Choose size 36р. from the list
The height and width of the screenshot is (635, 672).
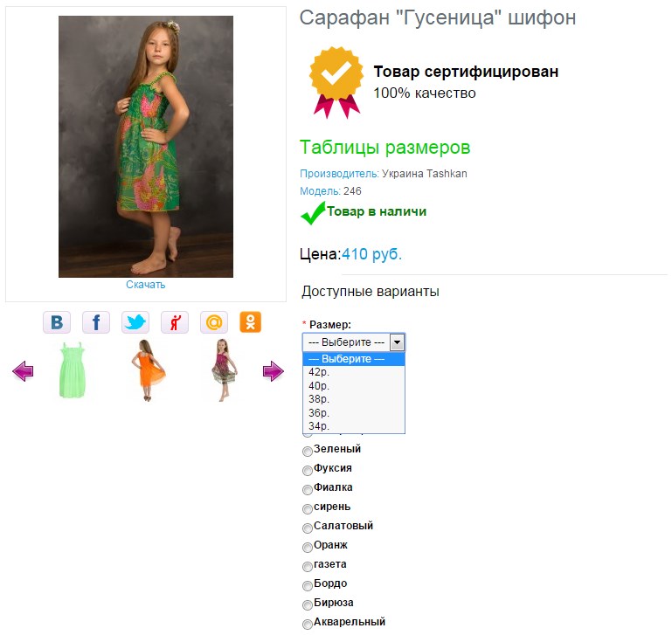click(x=354, y=413)
